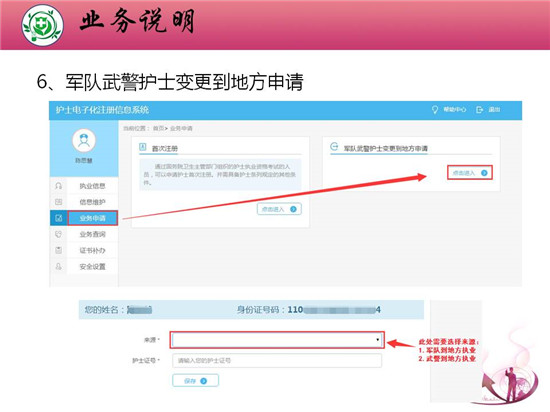Click the 退出 logout icon
550x412 pixels.
click(479, 110)
